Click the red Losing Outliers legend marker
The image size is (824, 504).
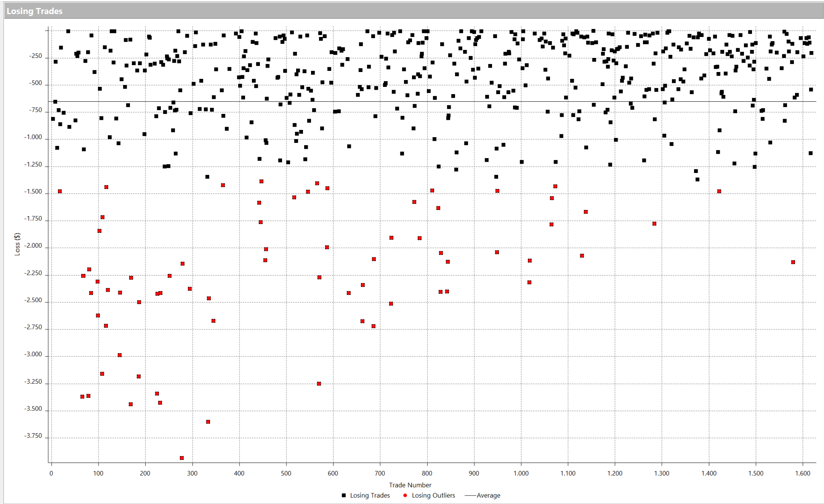405,496
